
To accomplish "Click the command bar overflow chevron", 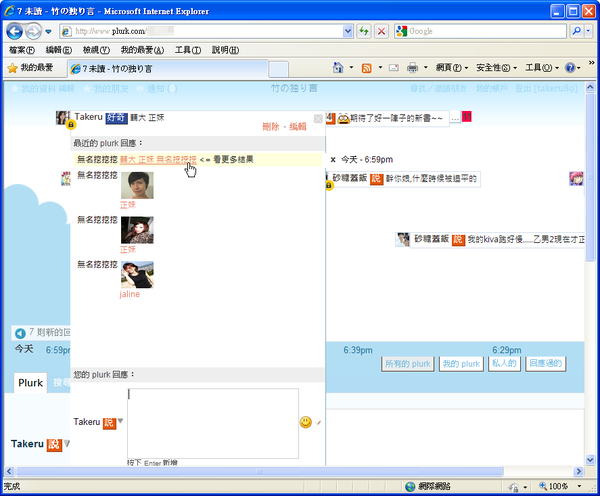I will pyautogui.click(x=591, y=63).
